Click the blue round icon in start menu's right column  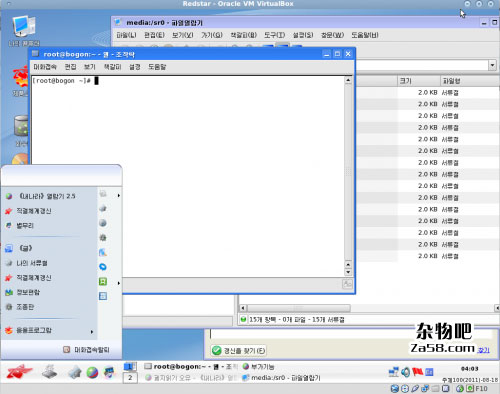click(x=103, y=267)
